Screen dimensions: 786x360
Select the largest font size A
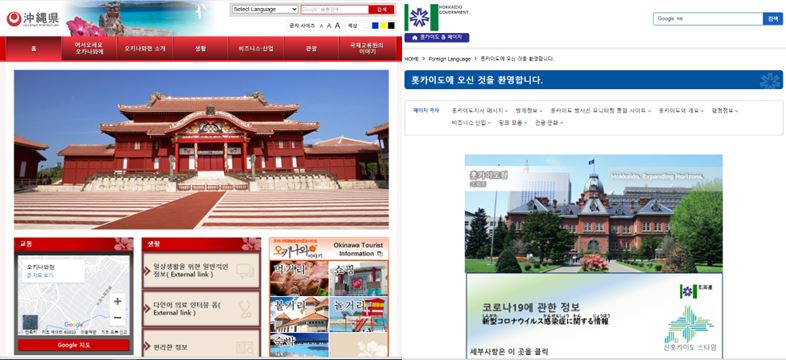coord(337,25)
